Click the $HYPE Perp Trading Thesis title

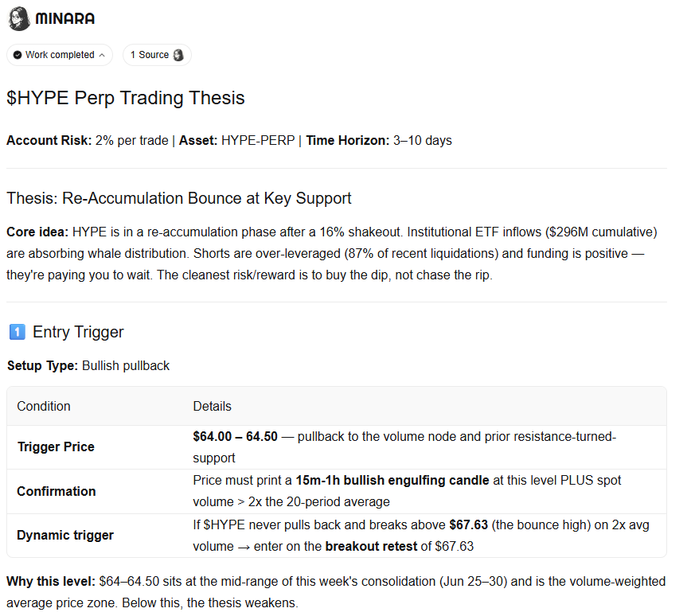tap(126, 98)
